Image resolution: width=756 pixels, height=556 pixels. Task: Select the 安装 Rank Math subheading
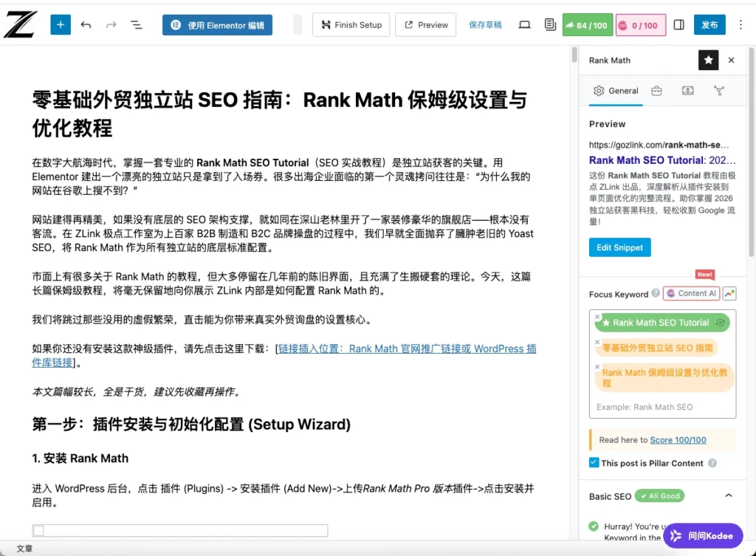(80, 458)
